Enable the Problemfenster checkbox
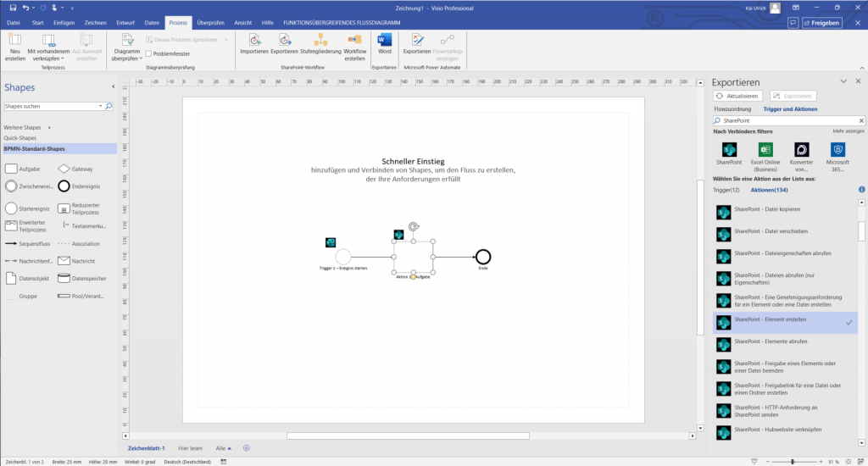Screen dimensions: 868x466 [x=147, y=53]
